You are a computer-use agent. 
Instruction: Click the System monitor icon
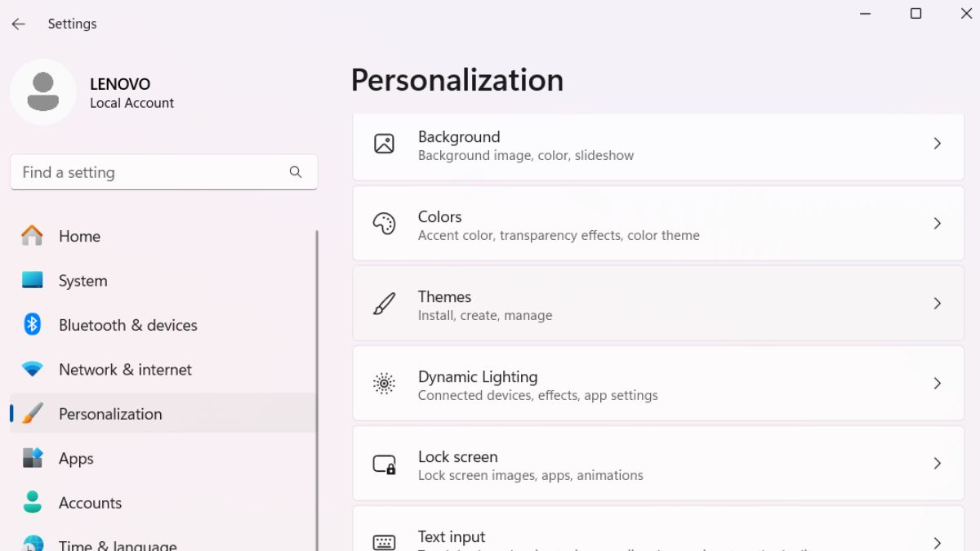coord(32,280)
